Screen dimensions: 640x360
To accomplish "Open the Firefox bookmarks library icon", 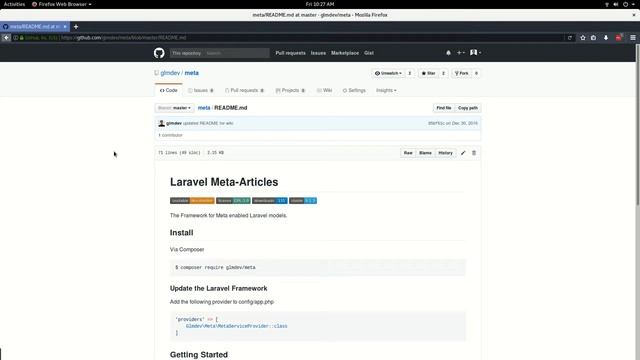I will click(x=593, y=38).
